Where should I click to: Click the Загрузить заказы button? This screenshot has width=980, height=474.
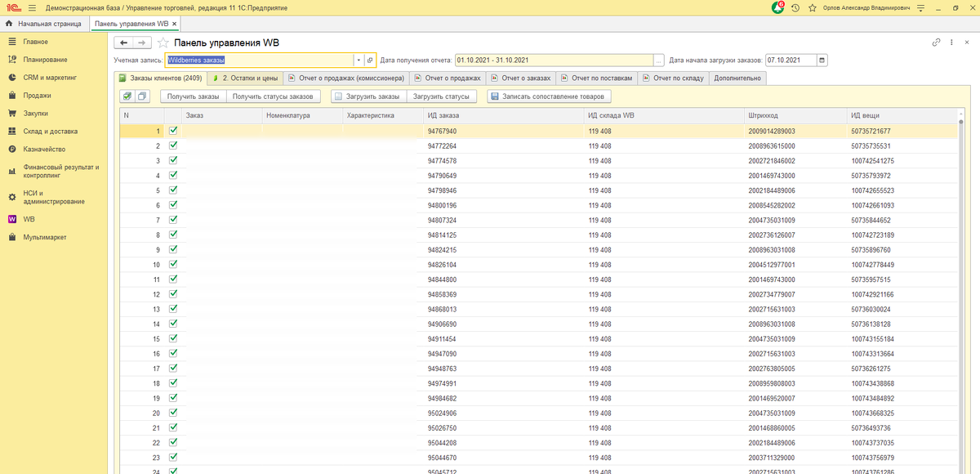click(x=367, y=96)
